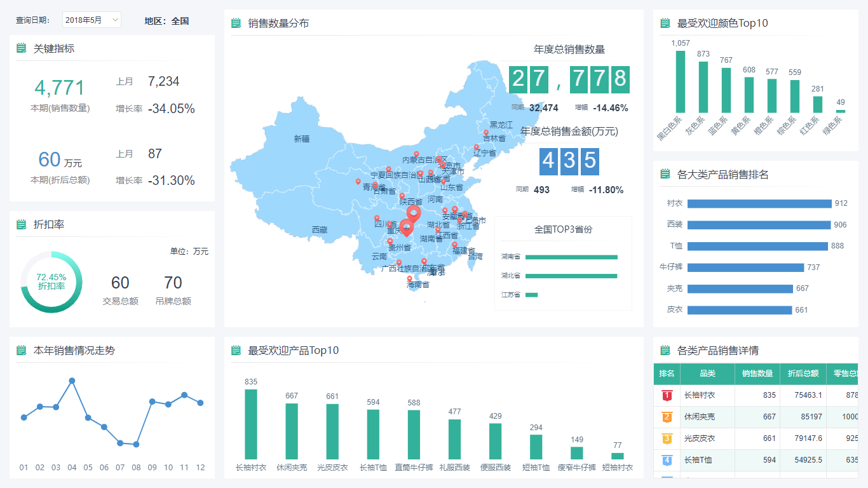Image resolution: width=868 pixels, height=488 pixels.
Task: Click the 长袖衬衣 bar valued 835
Action: click(251, 424)
